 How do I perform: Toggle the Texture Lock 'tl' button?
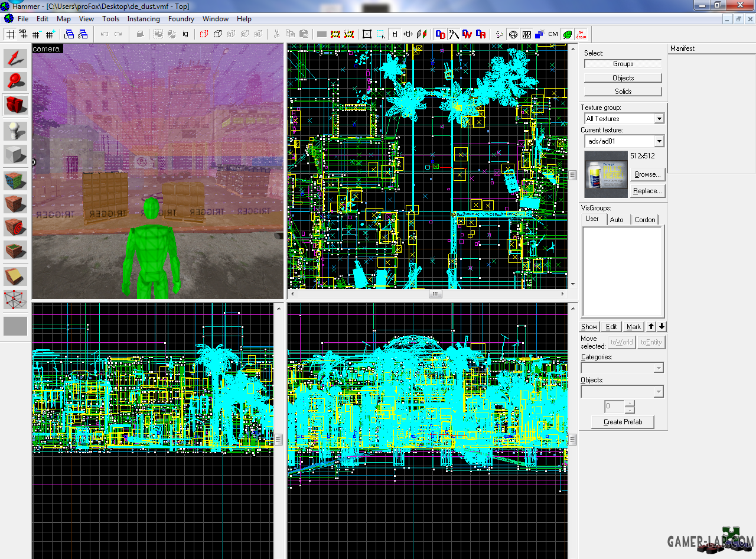tap(395, 34)
